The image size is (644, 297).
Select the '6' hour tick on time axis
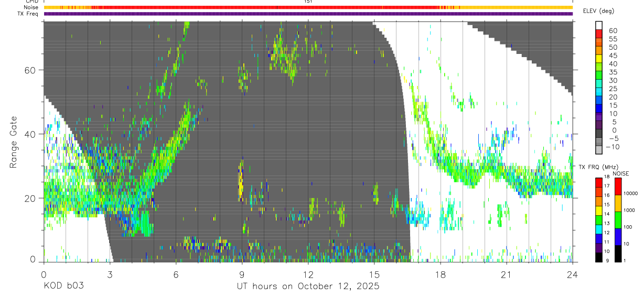(176, 274)
